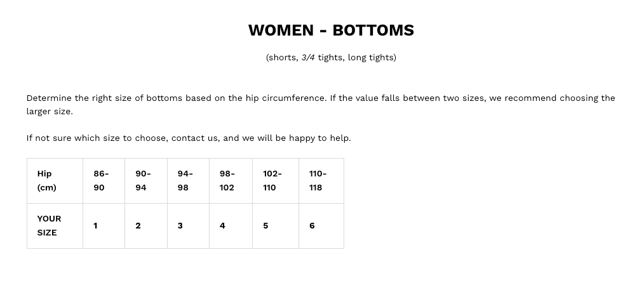The height and width of the screenshot is (297, 644).
Task: Click the 86-90 hip range cell
Action: (104, 180)
